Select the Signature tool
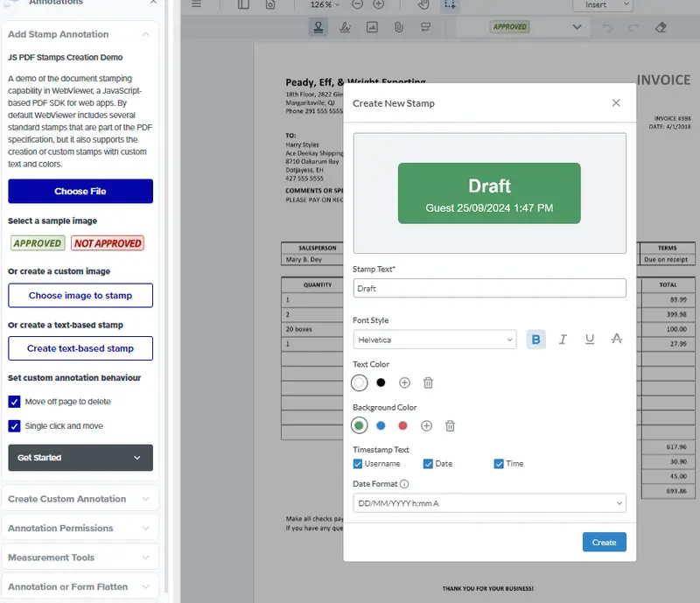700x603 pixels. 345,27
